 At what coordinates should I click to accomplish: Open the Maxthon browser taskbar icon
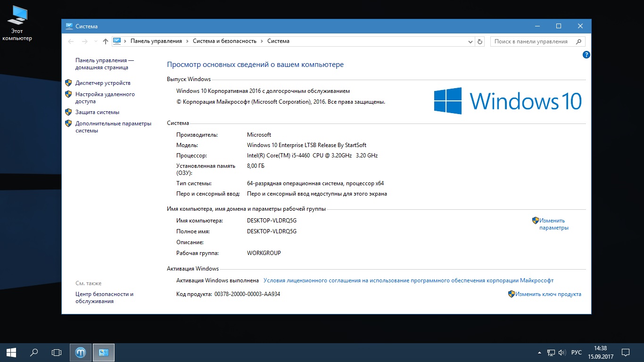pos(81,352)
